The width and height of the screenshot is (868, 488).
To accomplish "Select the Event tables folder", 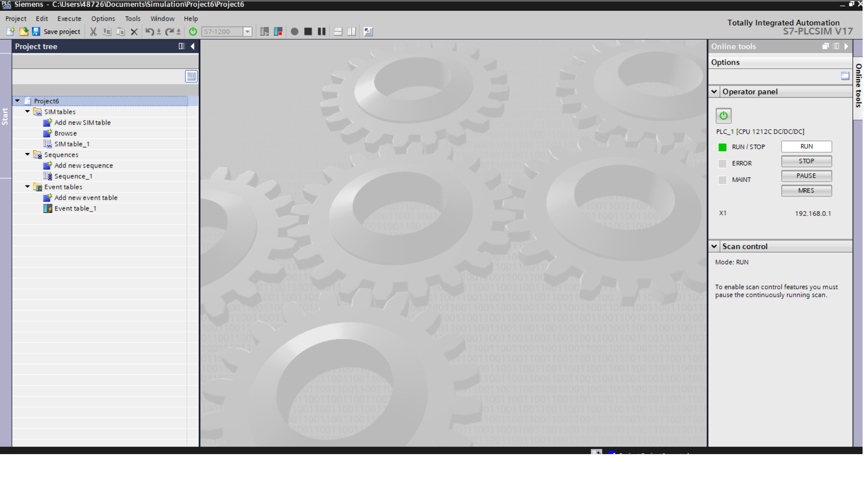I will click(x=63, y=187).
